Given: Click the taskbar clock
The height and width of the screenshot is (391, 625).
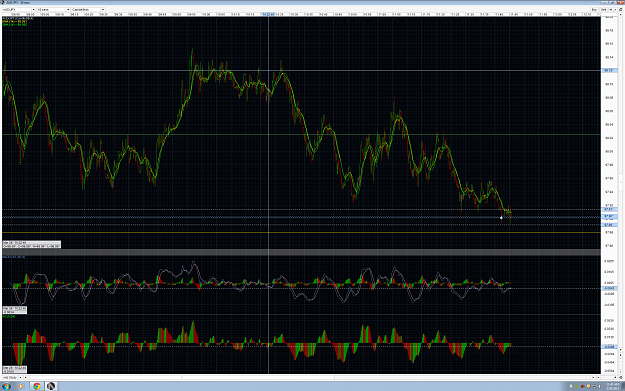Looking at the screenshot, I should tap(612, 386).
